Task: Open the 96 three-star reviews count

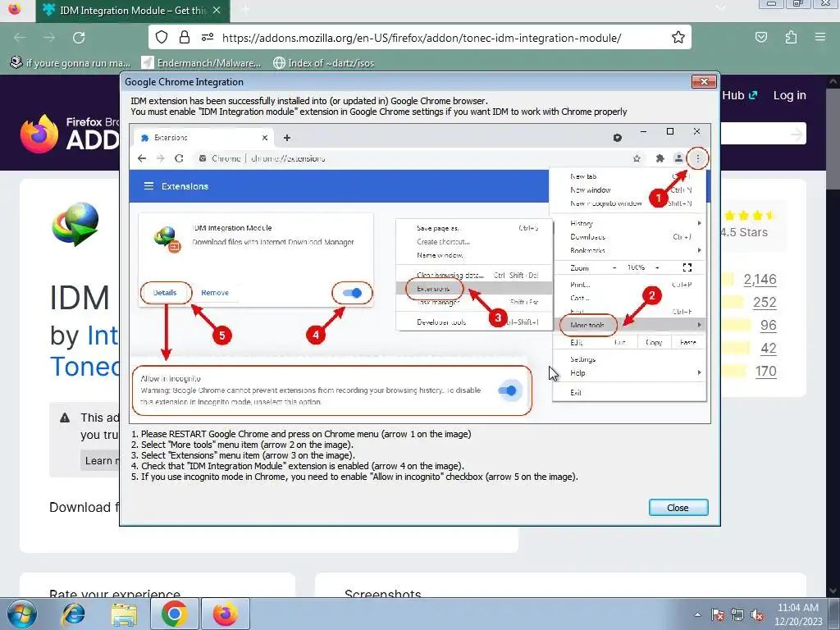Action: 768,326
